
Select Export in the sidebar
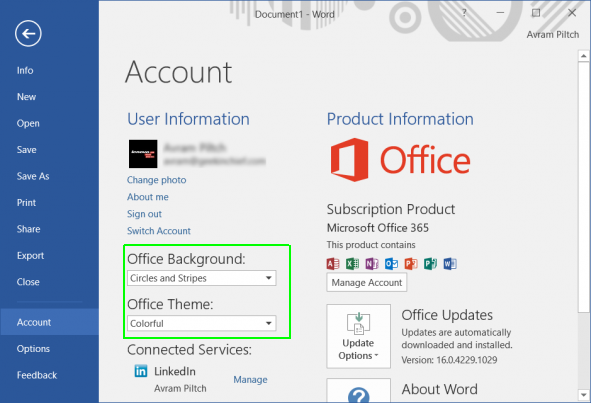pos(30,256)
